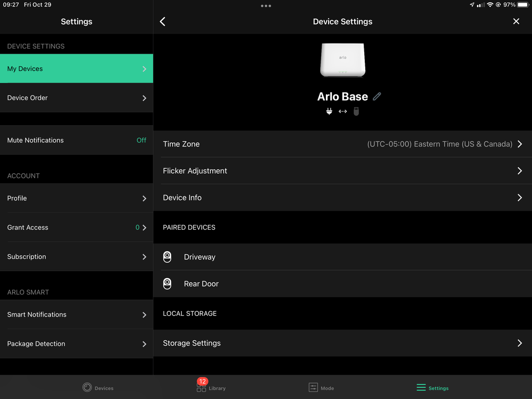Open Grant Access settings
Screen dimensions: 532x399
coord(76,227)
